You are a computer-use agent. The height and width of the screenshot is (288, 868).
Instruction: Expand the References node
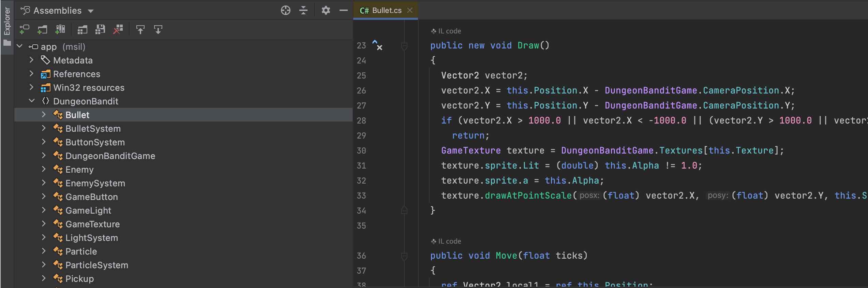coord(32,74)
